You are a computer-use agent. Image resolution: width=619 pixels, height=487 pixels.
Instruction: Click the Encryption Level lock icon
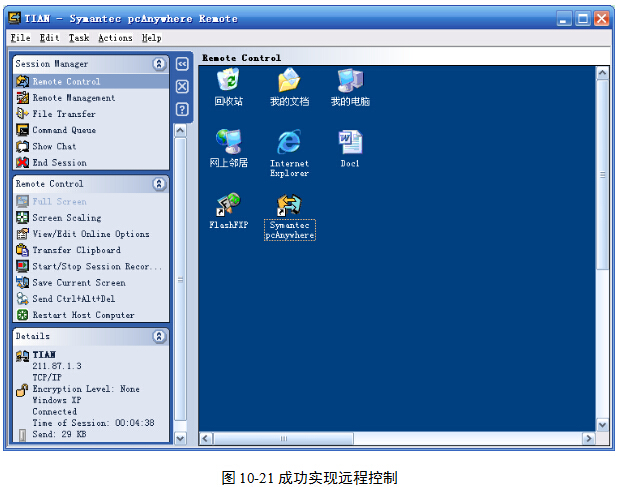(x=22, y=390)
